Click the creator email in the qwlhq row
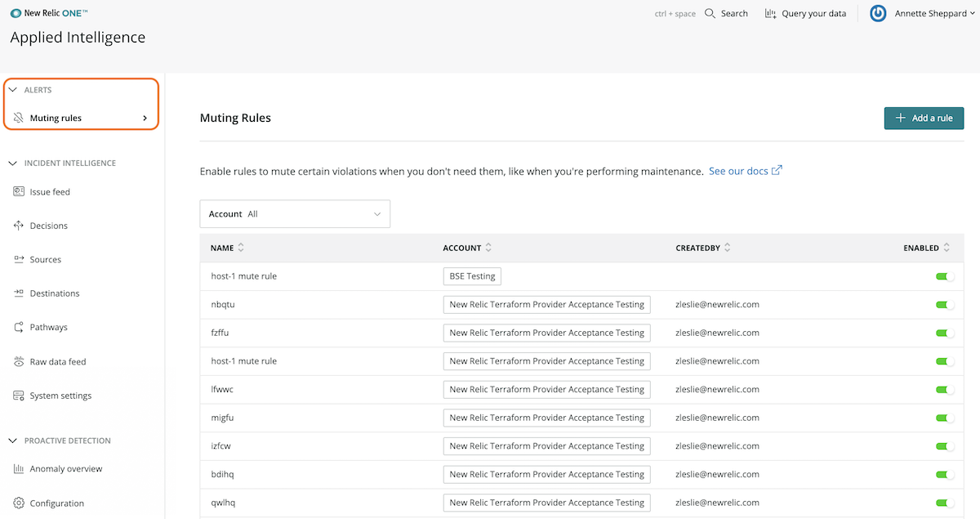This screenshot has width=980, height=519. 718,503
